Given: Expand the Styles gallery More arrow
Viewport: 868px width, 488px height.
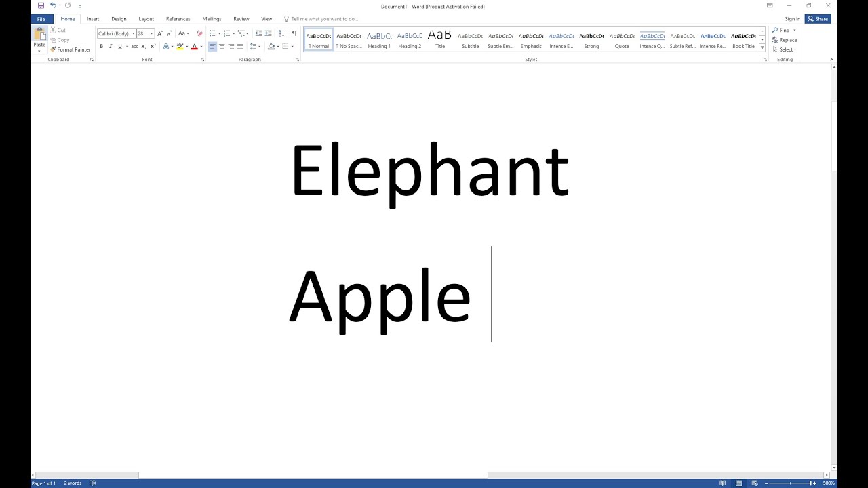Looking at the screenshot, I should (762, 48).
